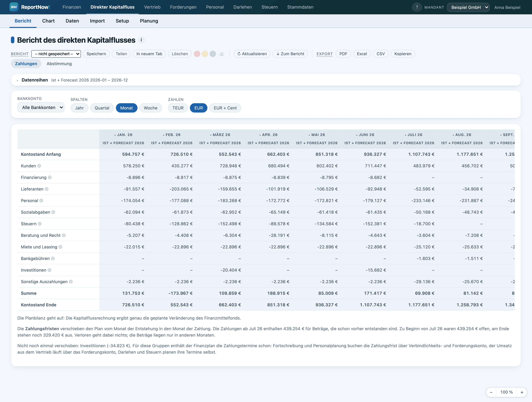Open the Finanzen menu

click(x=72, y=7)
